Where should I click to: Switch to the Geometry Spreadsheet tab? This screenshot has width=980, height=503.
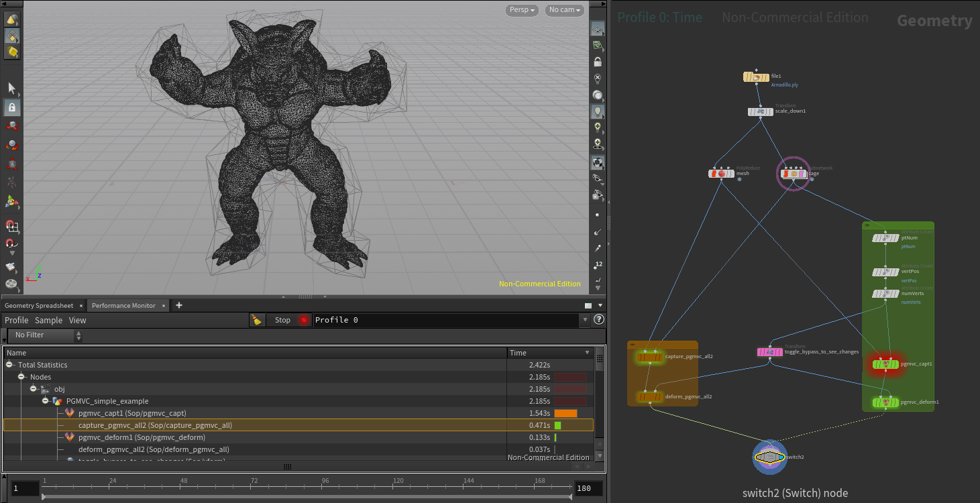39,305
